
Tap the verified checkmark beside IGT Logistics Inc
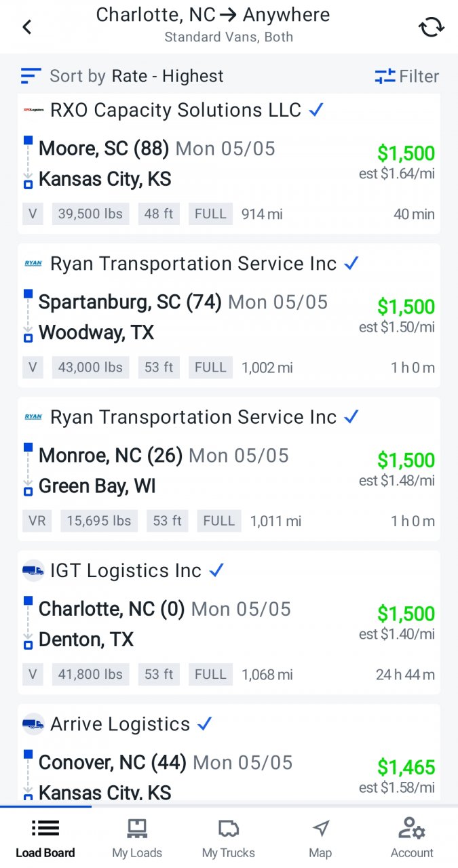(x=216, y=571)
